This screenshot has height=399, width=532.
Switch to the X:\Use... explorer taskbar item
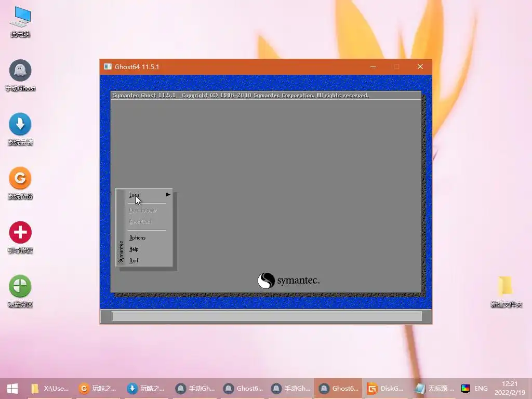tap(49, 389)
